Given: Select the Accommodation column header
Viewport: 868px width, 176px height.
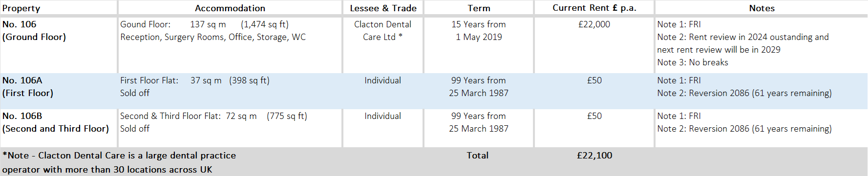Looking at the screenshot, I should coord(230,8).
